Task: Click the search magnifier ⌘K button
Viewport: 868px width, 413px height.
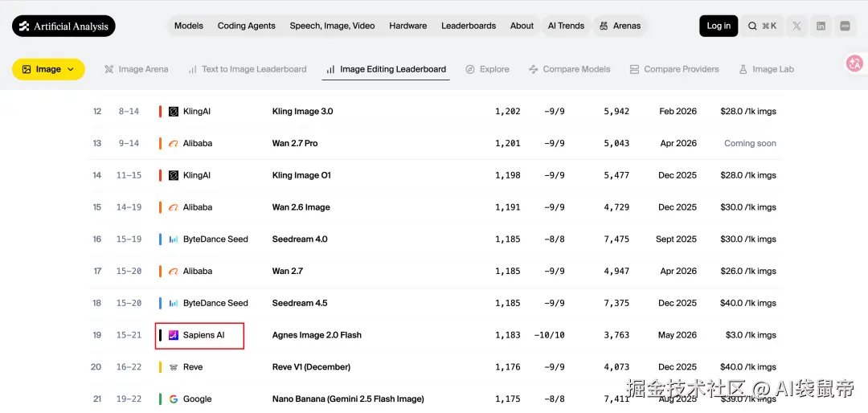Action: pos(762,26)
